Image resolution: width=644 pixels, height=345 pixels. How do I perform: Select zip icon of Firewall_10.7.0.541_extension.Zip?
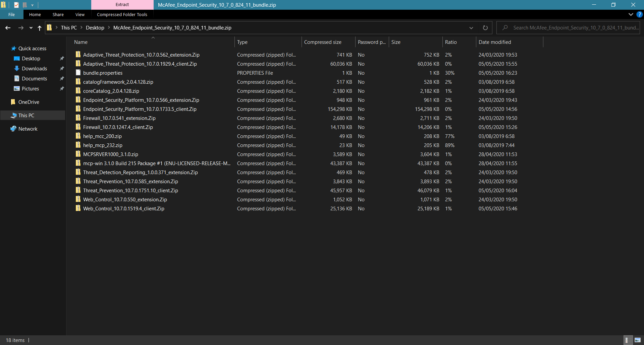coord(78,118)
